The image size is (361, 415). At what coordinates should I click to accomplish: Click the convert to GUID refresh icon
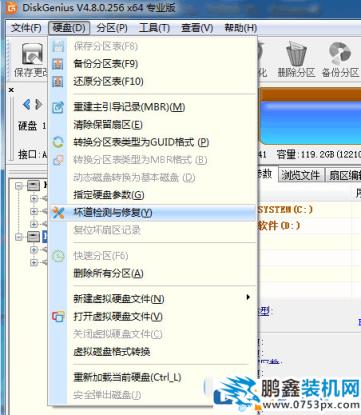[58, 142]
